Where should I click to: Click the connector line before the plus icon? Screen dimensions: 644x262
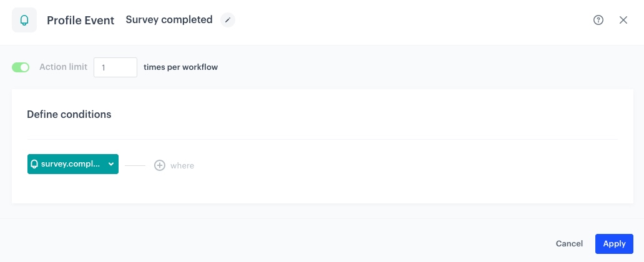point(135,165)
